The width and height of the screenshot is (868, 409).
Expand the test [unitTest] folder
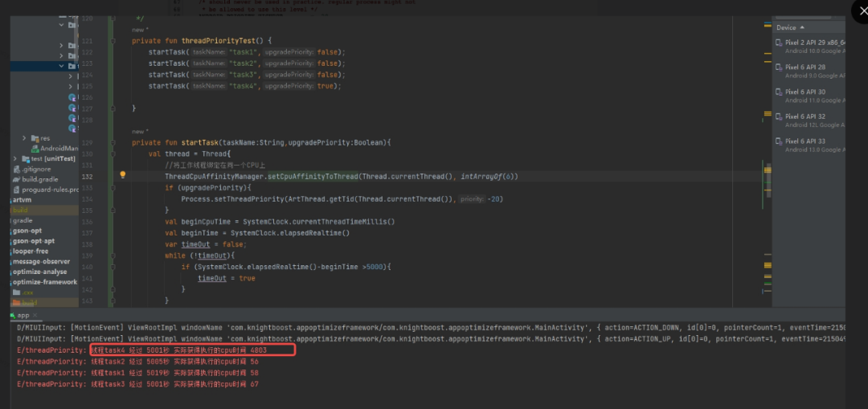[15, 159]
